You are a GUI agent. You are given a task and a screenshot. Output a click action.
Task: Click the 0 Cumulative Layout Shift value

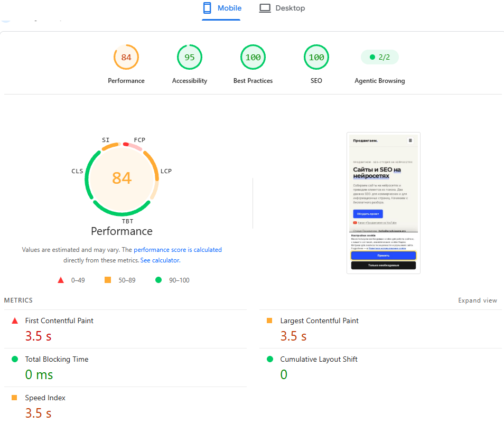click(x=284, y=374)
